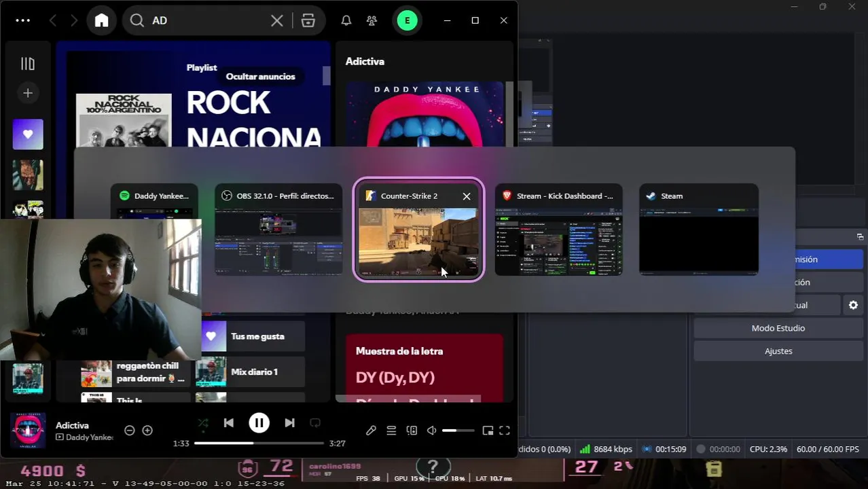
Task: Switch to Stream - Kick Dashboard window
Action: point(559,229)
